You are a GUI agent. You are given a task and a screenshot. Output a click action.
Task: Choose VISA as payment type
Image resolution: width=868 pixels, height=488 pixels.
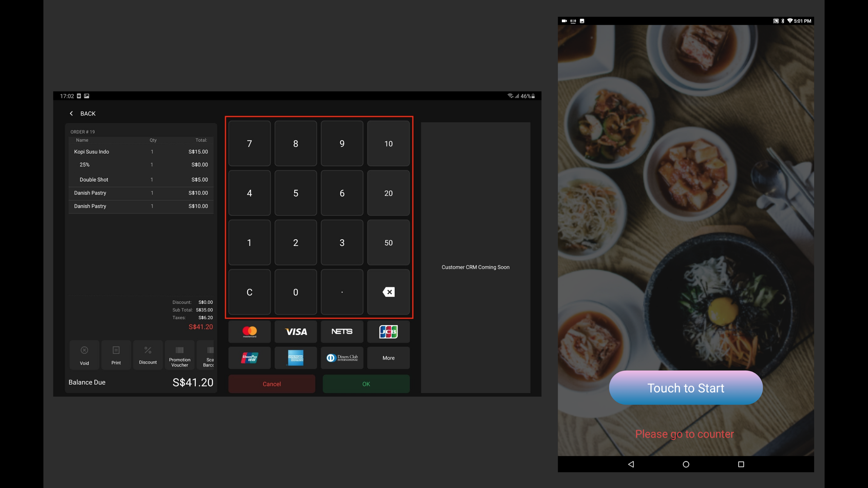pos(295,331)
